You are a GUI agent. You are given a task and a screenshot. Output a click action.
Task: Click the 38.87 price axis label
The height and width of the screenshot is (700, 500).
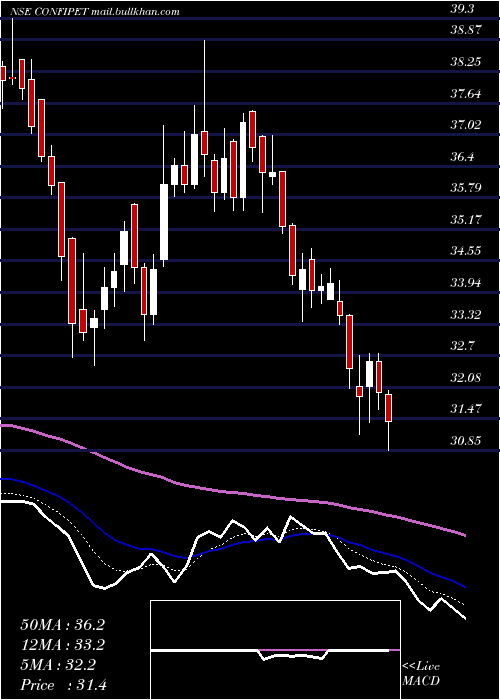pos(466,30)
